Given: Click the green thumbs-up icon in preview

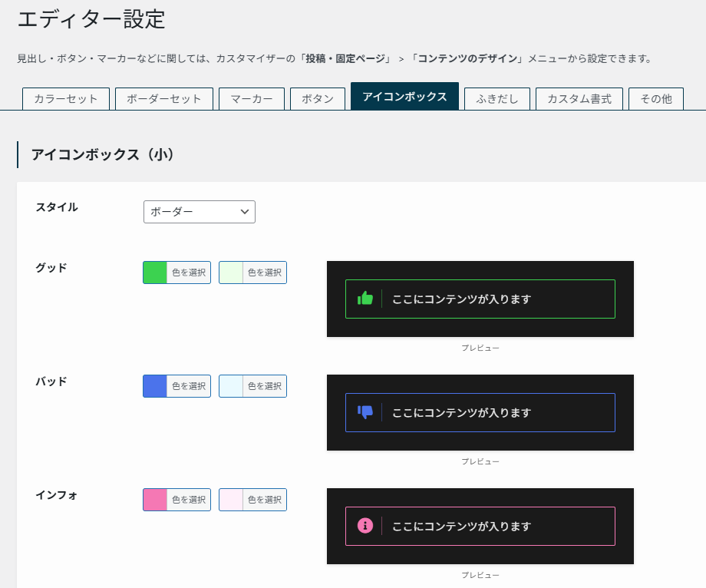Looking at the screenshot, I should click(365, 299).
